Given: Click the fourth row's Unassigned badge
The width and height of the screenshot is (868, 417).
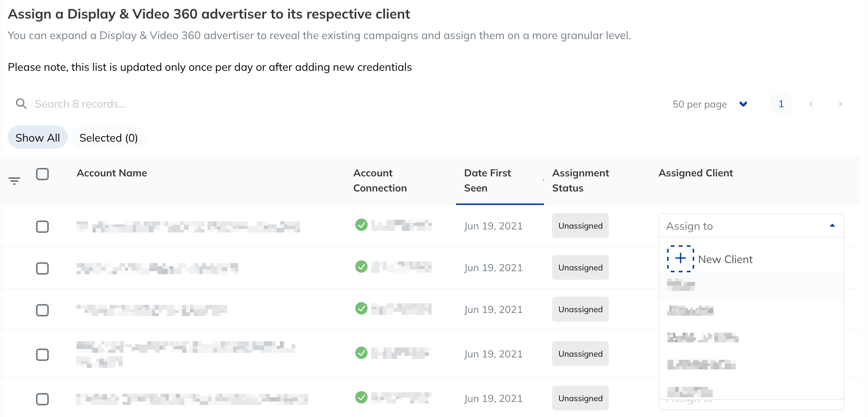Looking at the screenshot, I should click(x=580, y=354).
